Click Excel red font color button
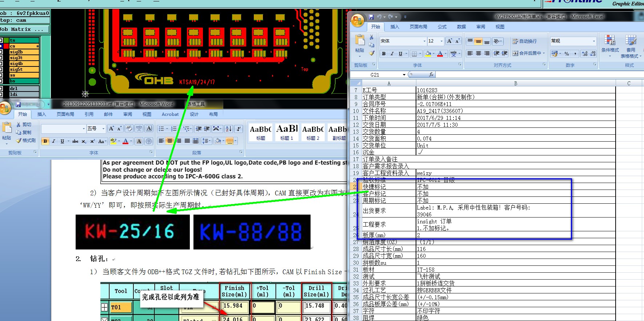 click(440, 54)
